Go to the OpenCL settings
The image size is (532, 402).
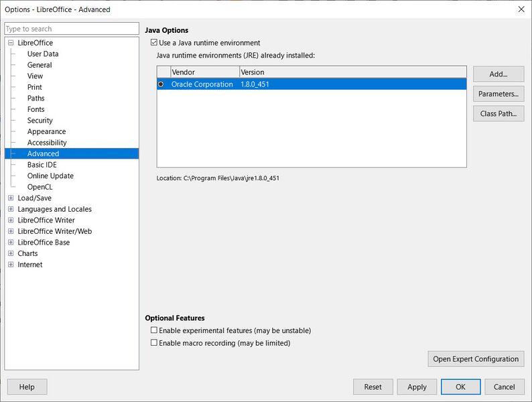[x=40, y=187]
